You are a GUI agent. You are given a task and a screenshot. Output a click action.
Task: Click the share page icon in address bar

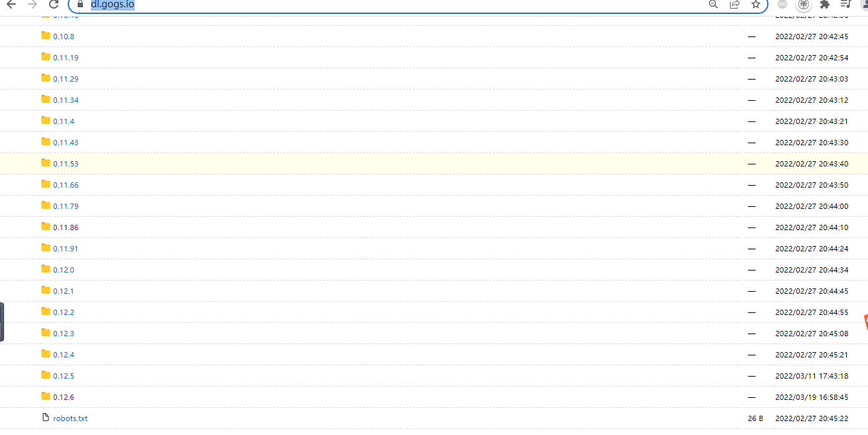pyautogui.click(x=735, y=5)
